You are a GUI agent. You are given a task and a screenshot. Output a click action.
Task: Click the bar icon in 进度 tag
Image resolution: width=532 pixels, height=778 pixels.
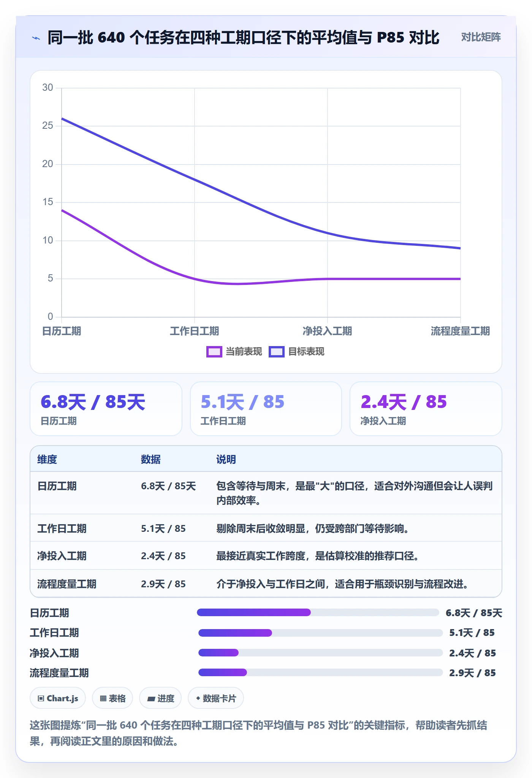coord(151,698)
